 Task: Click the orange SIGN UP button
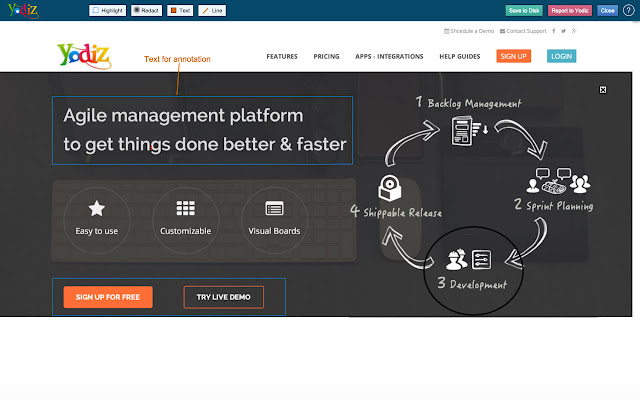point(513,56)
